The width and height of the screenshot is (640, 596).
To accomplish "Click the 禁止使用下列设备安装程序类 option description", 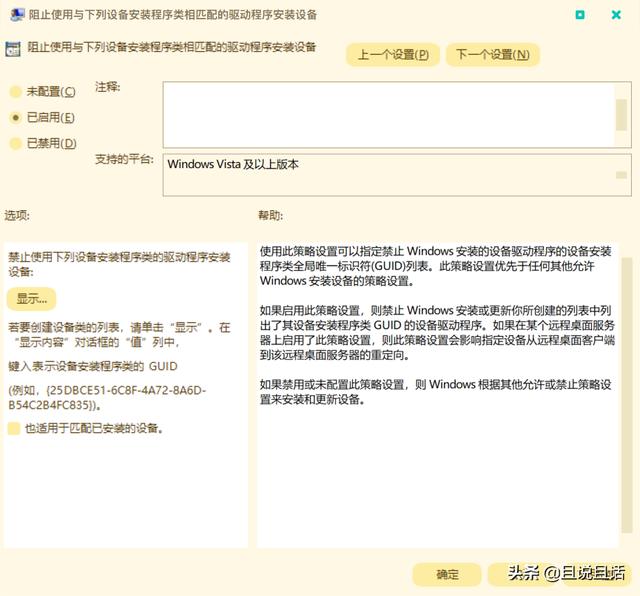I will click(x=119, y=264).
